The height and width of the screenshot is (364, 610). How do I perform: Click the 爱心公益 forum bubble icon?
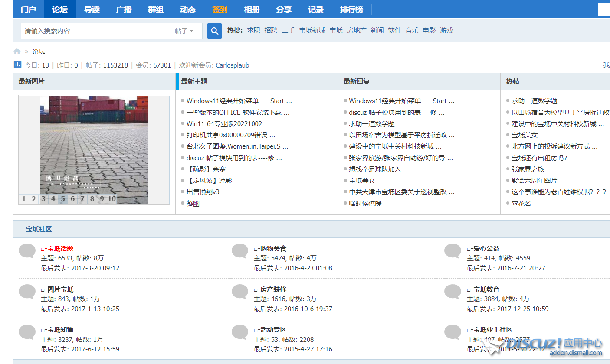(453, 251)
